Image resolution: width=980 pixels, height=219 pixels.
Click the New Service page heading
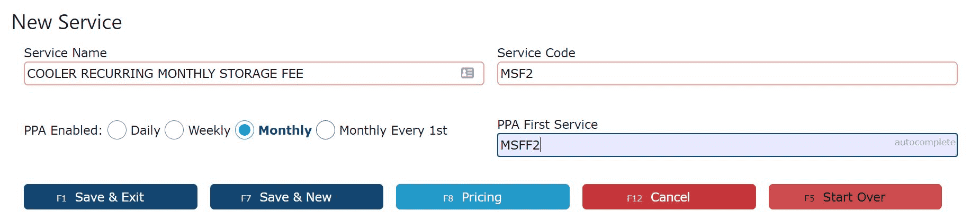pyautogui.click(x=67, y=22)
